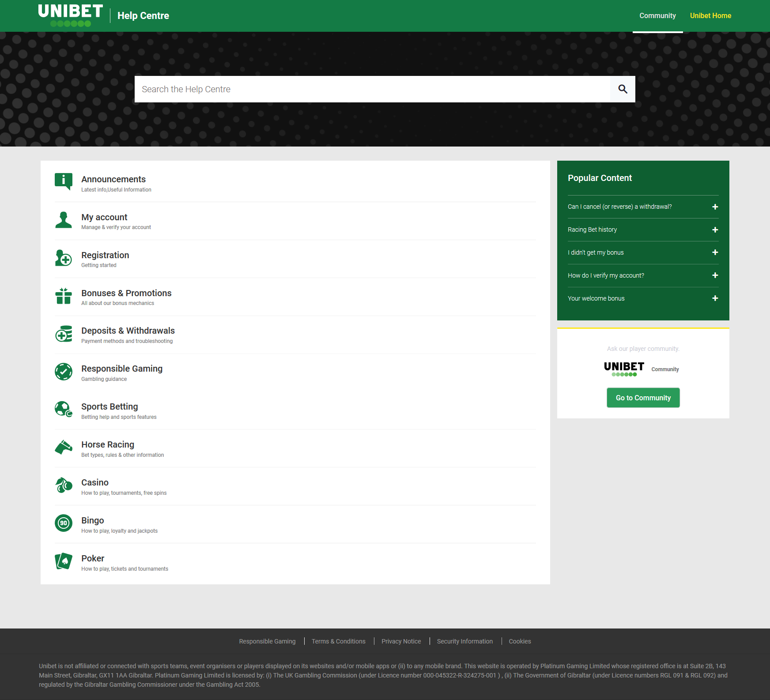Open Privacy Notice footer link
Image resolution: width=770 pixels, height=700 pixels.
tap(401, 641)
